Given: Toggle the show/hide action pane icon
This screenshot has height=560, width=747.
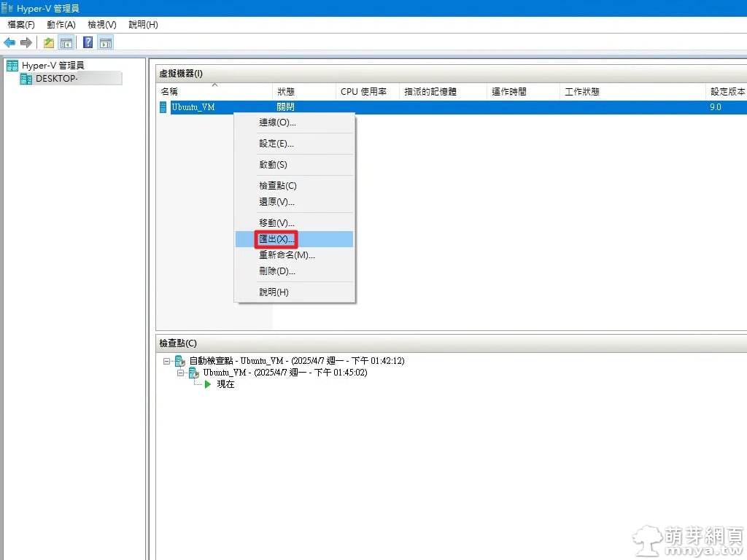Looking at the screenshot, I should (x=106, y=42).
